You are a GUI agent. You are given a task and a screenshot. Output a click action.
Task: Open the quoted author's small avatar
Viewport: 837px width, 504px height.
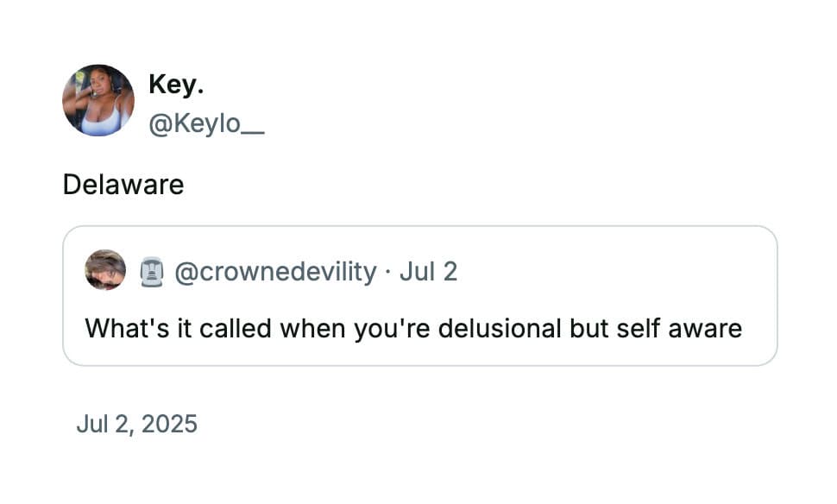[105, 270]
